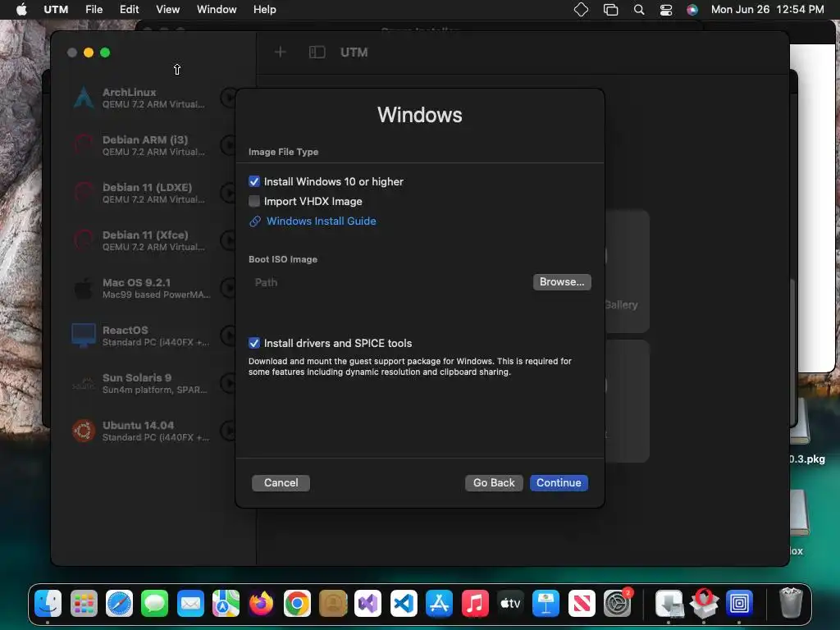
Task: Open the App Store from dock
Action: point(440,603)
